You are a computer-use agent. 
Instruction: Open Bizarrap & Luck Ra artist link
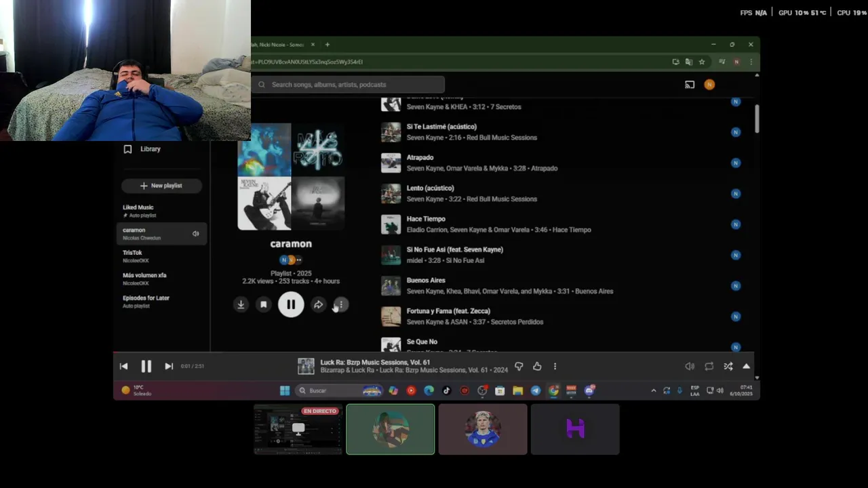[347, 371]
